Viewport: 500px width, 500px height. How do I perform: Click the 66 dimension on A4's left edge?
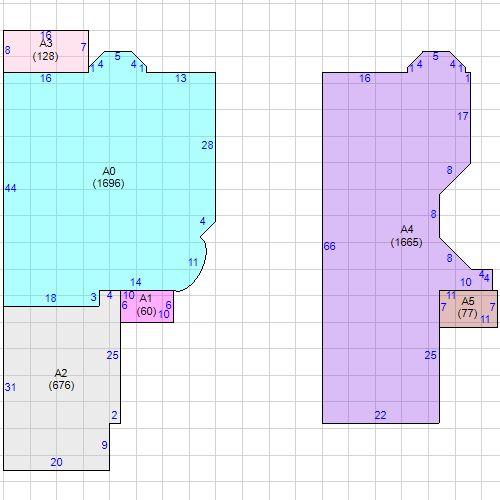[329, 246]
